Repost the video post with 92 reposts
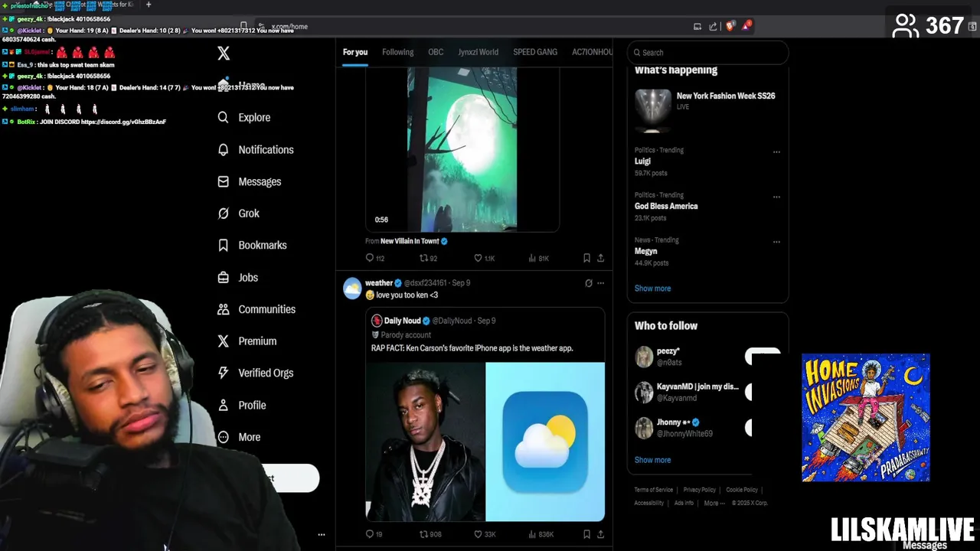This screenshot has height=551, width=980. (428, 259)
